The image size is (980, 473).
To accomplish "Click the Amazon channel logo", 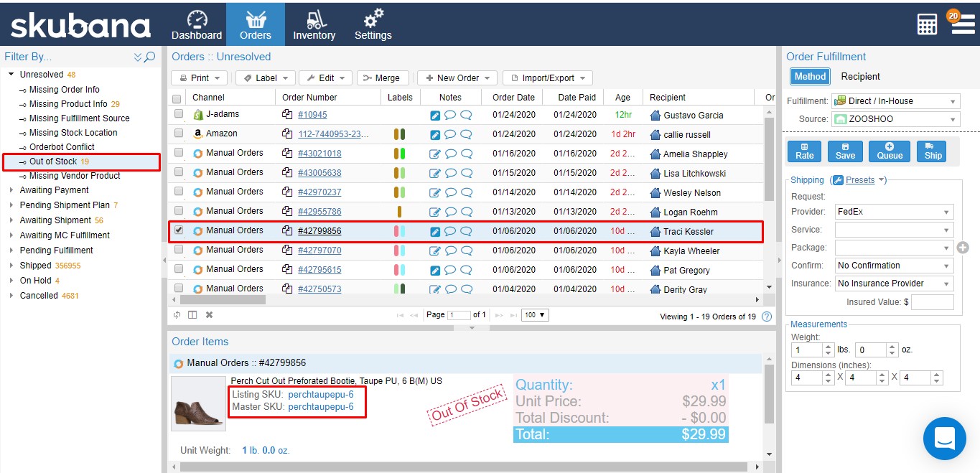I will [198, 134].
